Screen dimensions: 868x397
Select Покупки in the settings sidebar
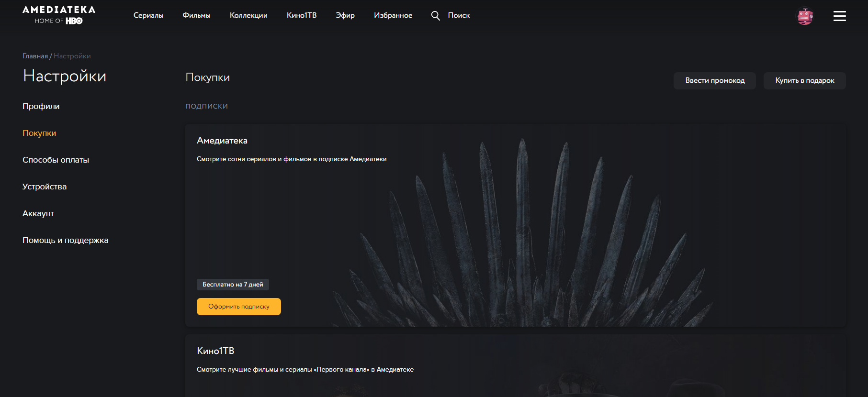pyautogui.click(x=39, y=133)
